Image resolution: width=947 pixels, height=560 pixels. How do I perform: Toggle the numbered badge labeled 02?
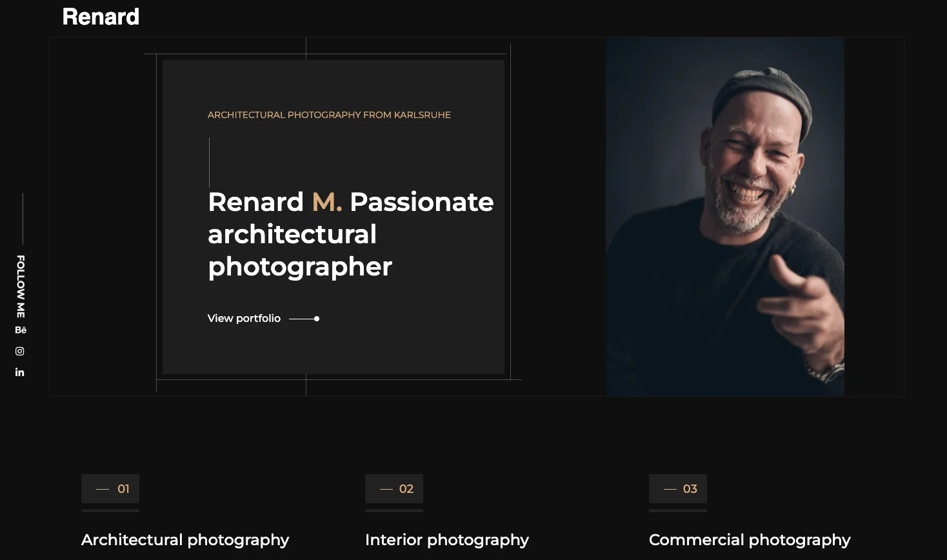coord(394,488)
